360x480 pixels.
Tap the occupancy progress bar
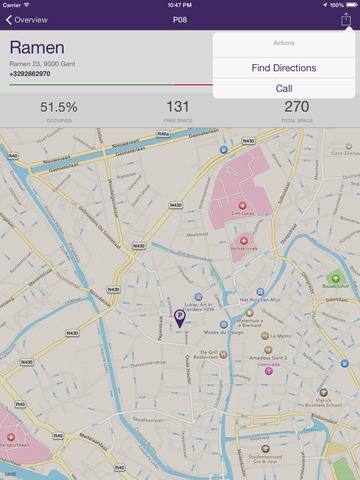[111, 85]
